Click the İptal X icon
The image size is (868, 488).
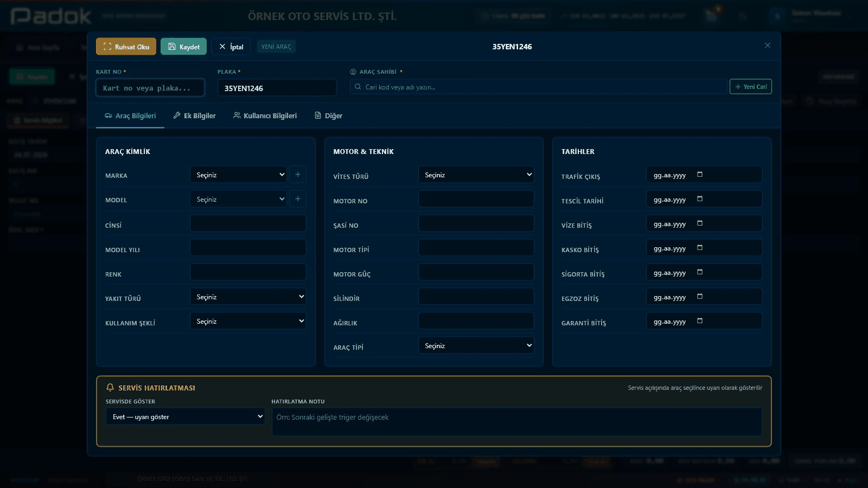(x=222, y=47)
